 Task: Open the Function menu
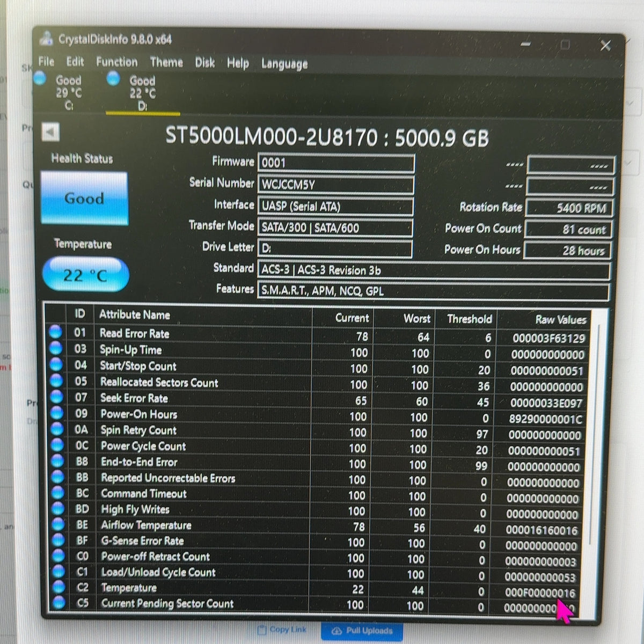tap(116, 62)
